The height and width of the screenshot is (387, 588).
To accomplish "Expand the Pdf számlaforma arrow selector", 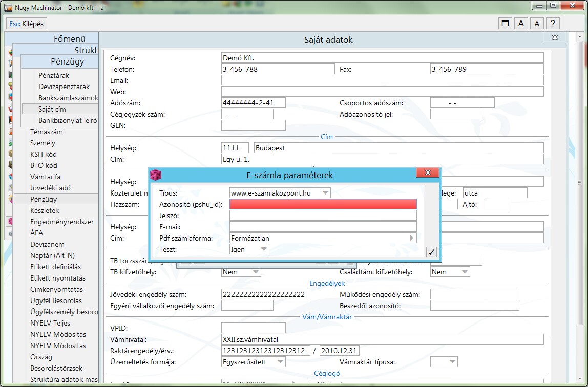I will [411, 238].
